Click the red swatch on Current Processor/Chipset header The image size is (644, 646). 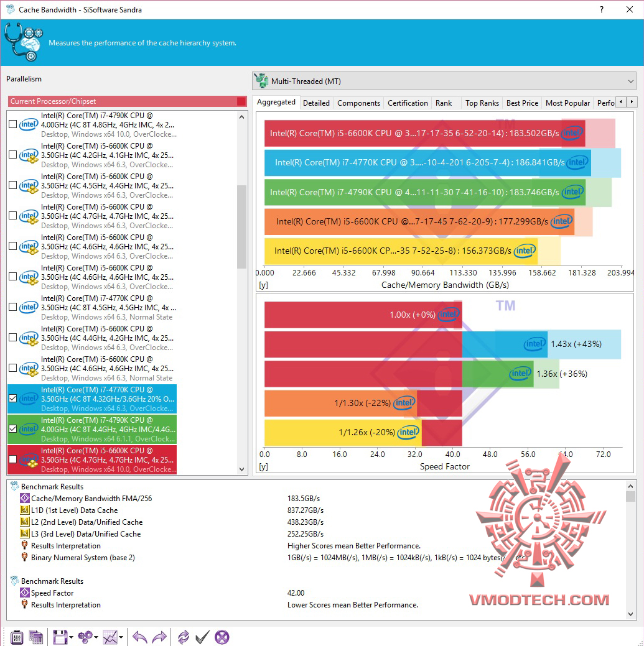click(241, 101)
